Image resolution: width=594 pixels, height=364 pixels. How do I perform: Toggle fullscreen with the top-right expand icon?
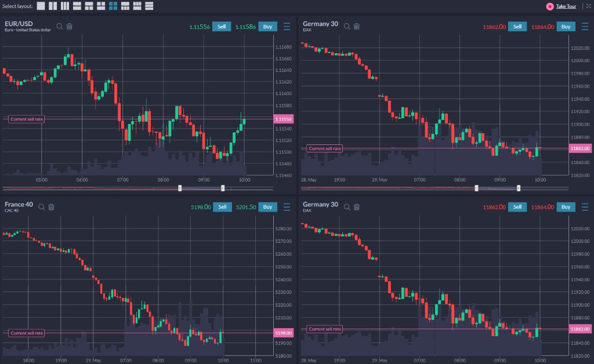click(x=589, y=6)
